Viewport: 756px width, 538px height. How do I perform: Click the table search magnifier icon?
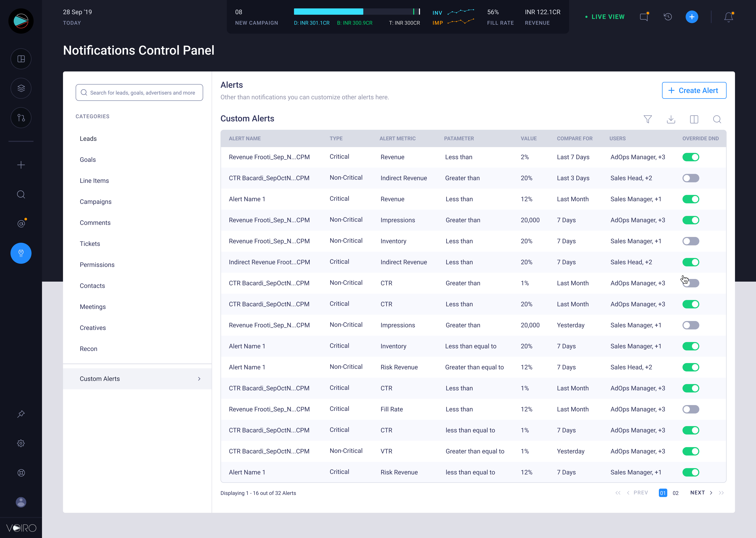(717, 119)
